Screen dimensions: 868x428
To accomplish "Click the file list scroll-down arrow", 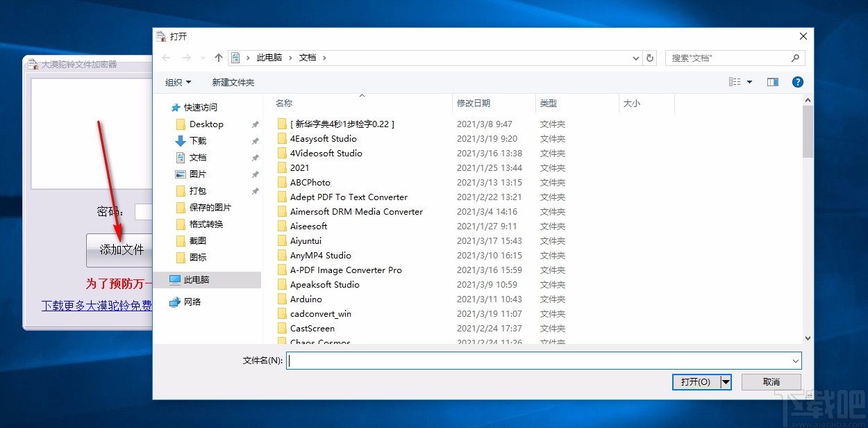I will point(808,338).
